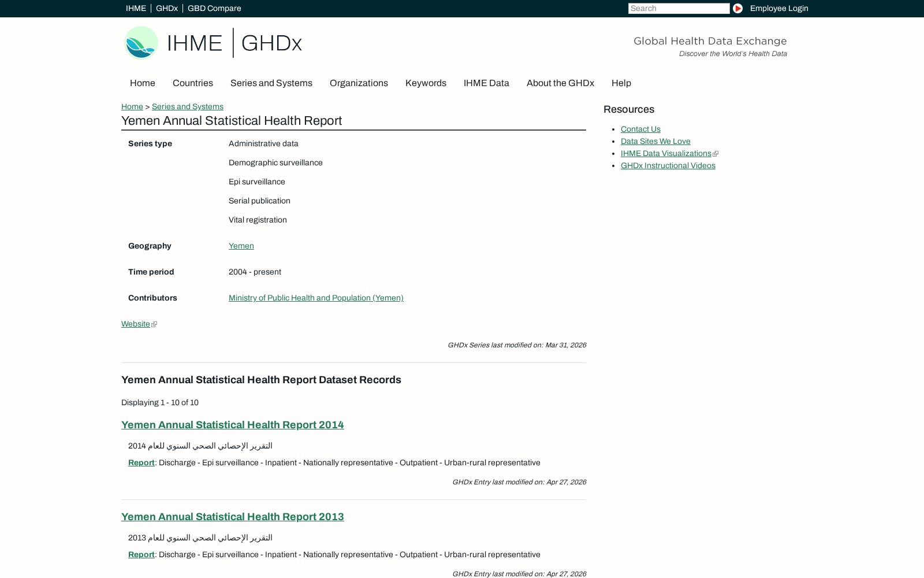This screenshot has height=578, width=924.
Task: Click 'Epi surveillance' series type
Action: 257,181
